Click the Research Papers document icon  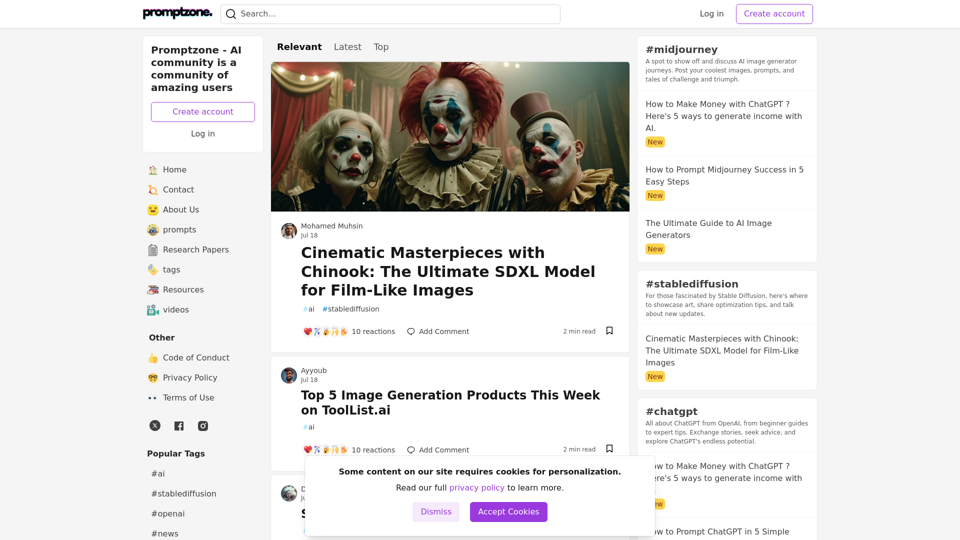[152, 250]
